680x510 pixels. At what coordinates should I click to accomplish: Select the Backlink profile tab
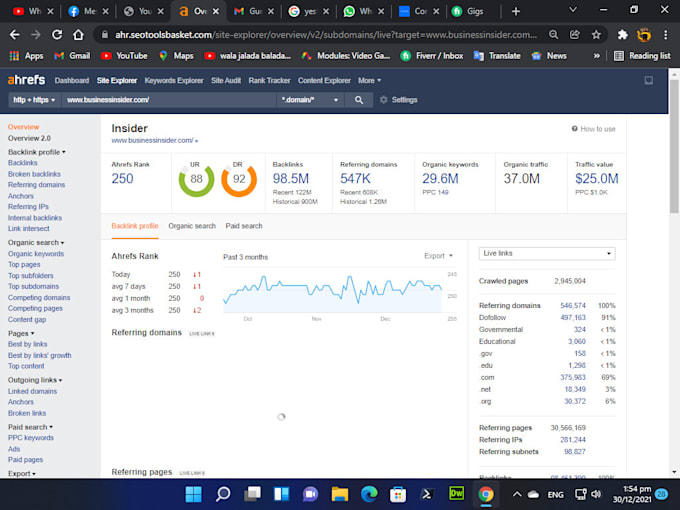click(x=135, y=226)
